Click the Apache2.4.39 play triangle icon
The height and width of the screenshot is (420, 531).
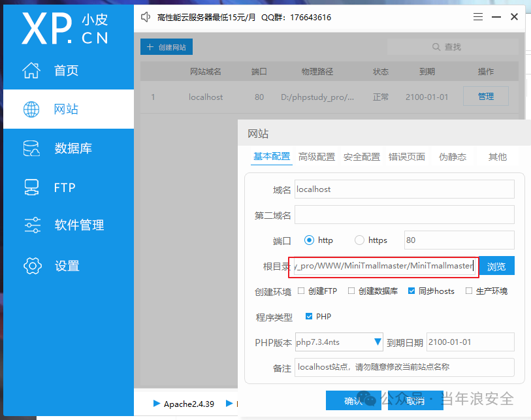click(157, 404)
